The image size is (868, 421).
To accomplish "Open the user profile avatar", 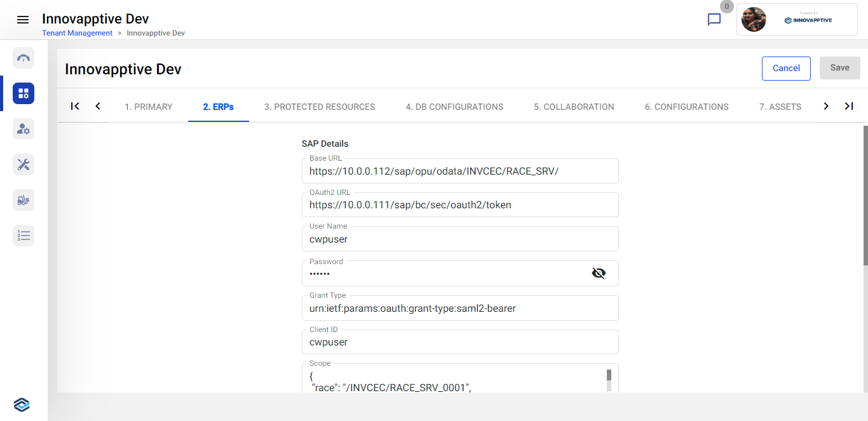I will pos(754,20).
